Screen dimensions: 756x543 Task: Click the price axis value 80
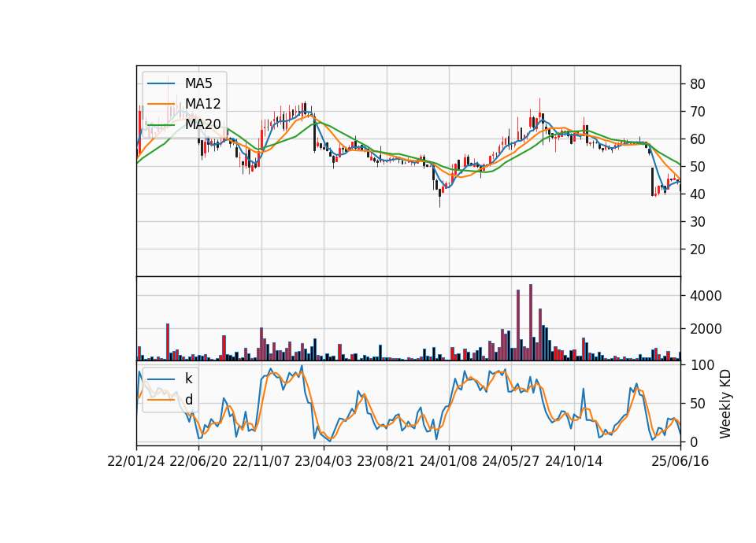pos(697,84)
